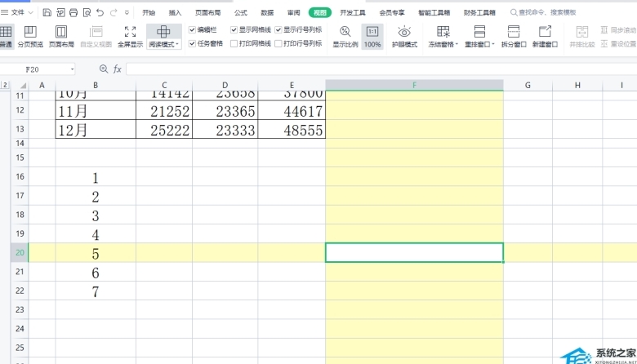Viewport: 637px width, 364px height.
Task: Open the 财务工具箱 tab
Action: pyautogui.click(x=479, y=12)
